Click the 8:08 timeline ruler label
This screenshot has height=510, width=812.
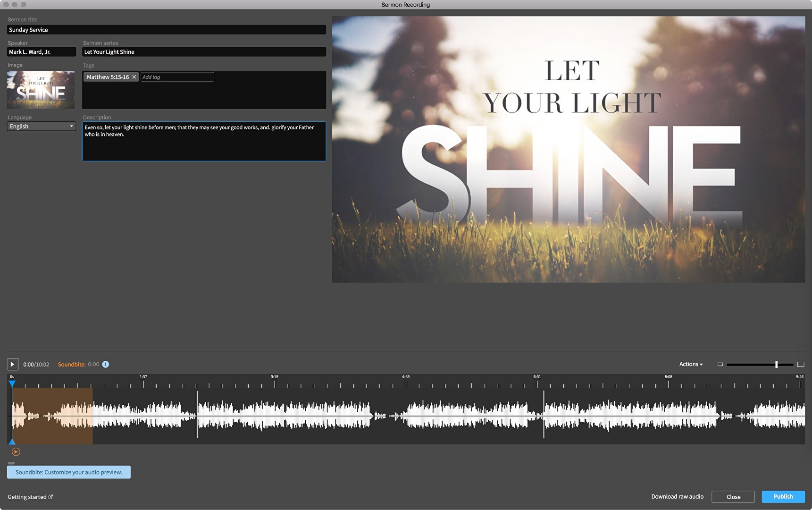point(669,377)
